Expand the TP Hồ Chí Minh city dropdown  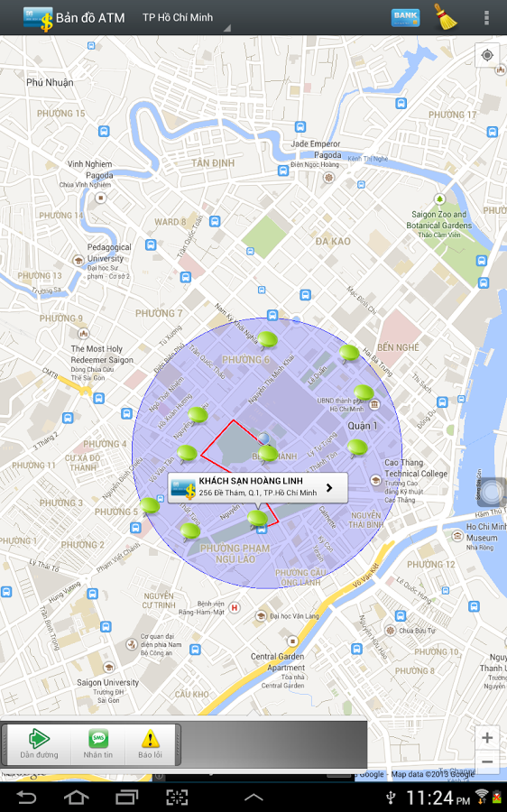point(185,18)
